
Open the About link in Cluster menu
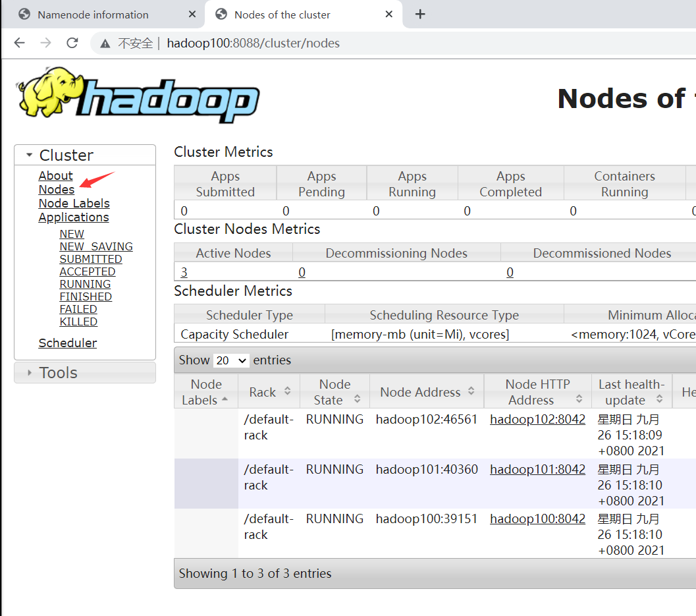[55, 176]
